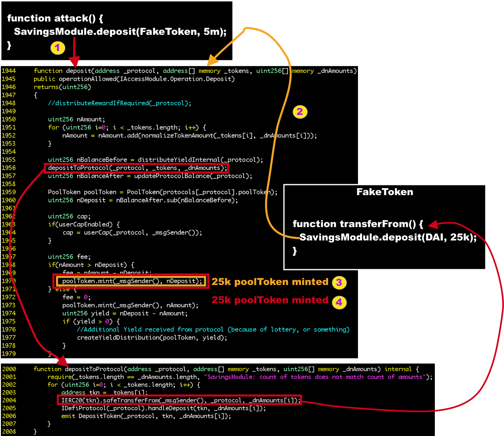Select "uint256 yield = nDeposit - nAmount;"
The height and width of the screenshot is (436, 504).
[x=125, y=314]
